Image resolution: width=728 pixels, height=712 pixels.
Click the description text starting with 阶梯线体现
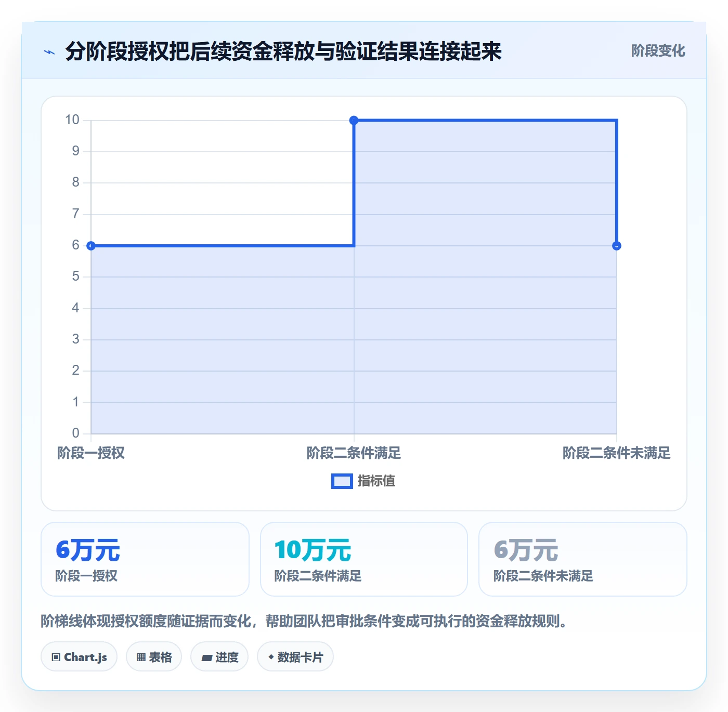304,621
